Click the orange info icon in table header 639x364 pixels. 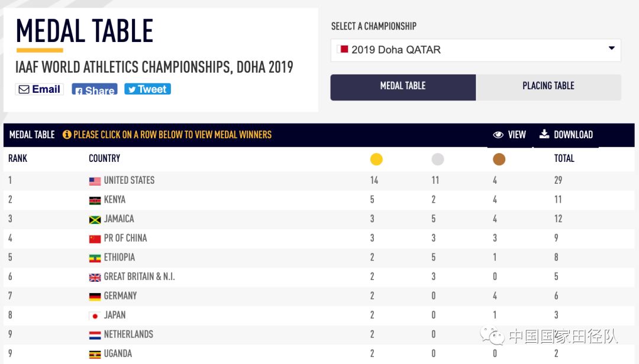click(x=67, y=135)
